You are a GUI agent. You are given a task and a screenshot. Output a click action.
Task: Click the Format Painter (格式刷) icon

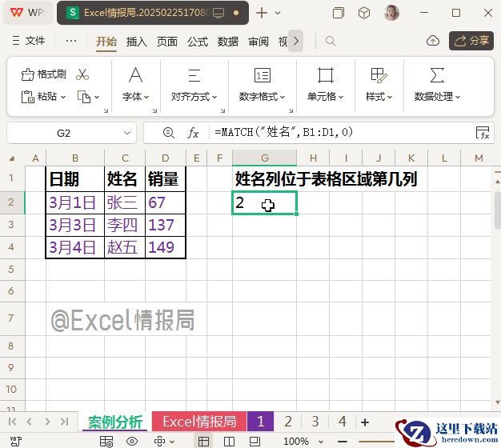pyautogui.click(x=27, y=74)
